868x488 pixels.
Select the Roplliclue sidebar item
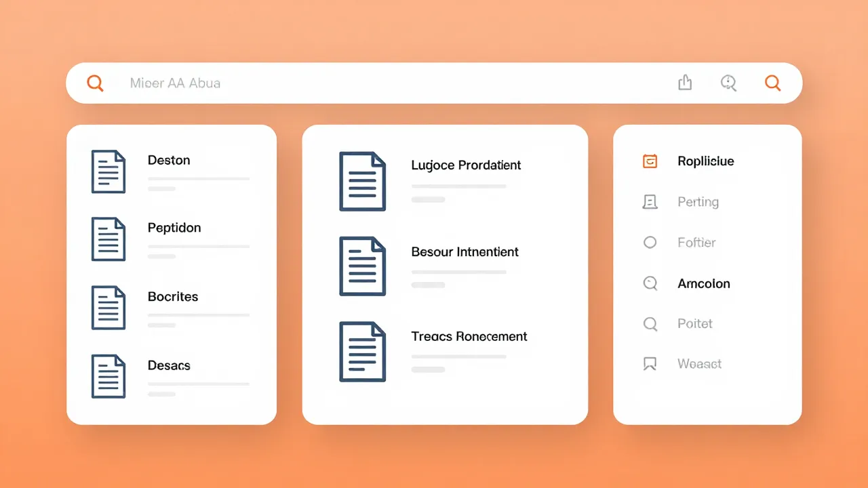tap(705, 161)
